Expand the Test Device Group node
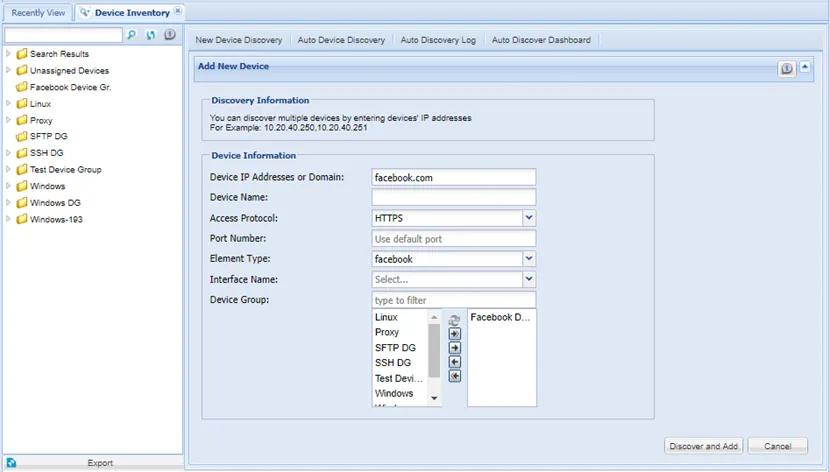This screenshot has width=830, height=472. pyautogui.click(x=8, y=169)
